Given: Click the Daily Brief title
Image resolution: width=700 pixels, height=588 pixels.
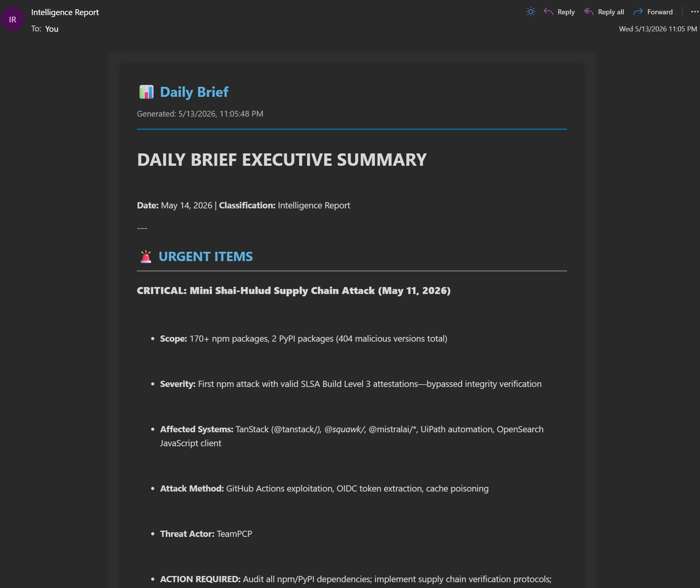Looking at the screenshot, I should click(194, 92).
